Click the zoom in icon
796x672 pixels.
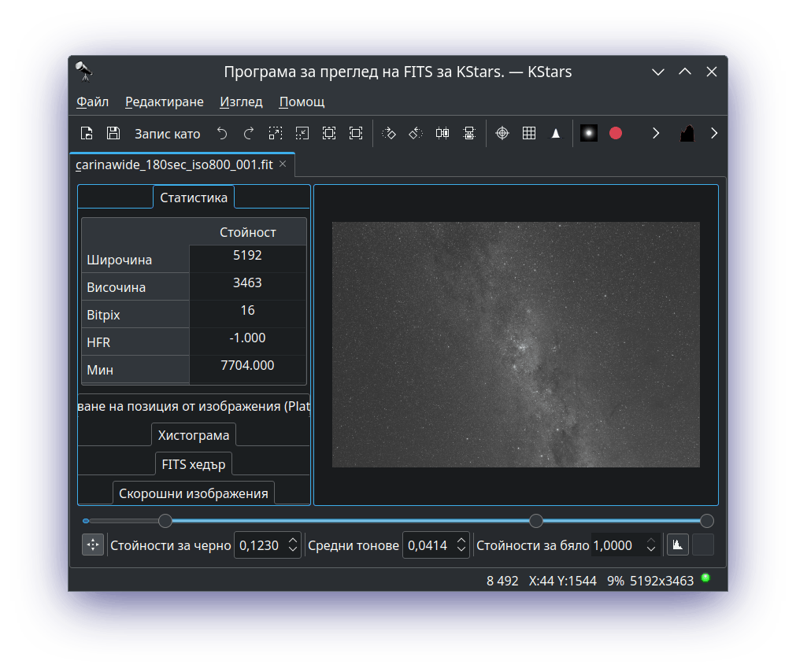[x=276, y=134]
